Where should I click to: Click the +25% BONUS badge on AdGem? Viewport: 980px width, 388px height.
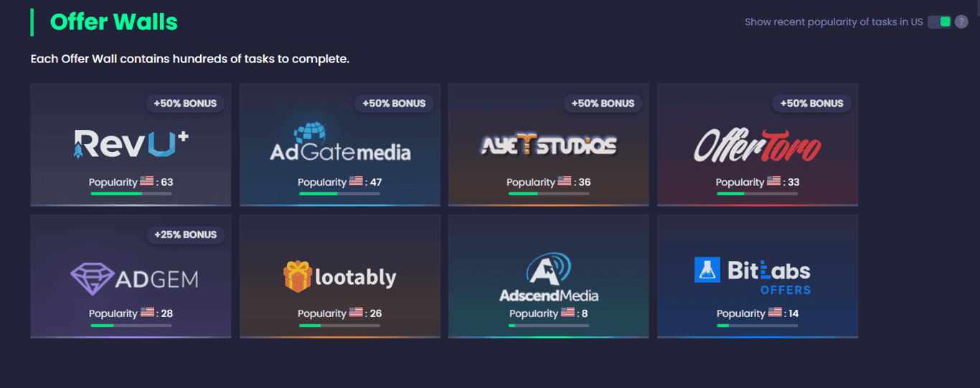click(185, 235)
